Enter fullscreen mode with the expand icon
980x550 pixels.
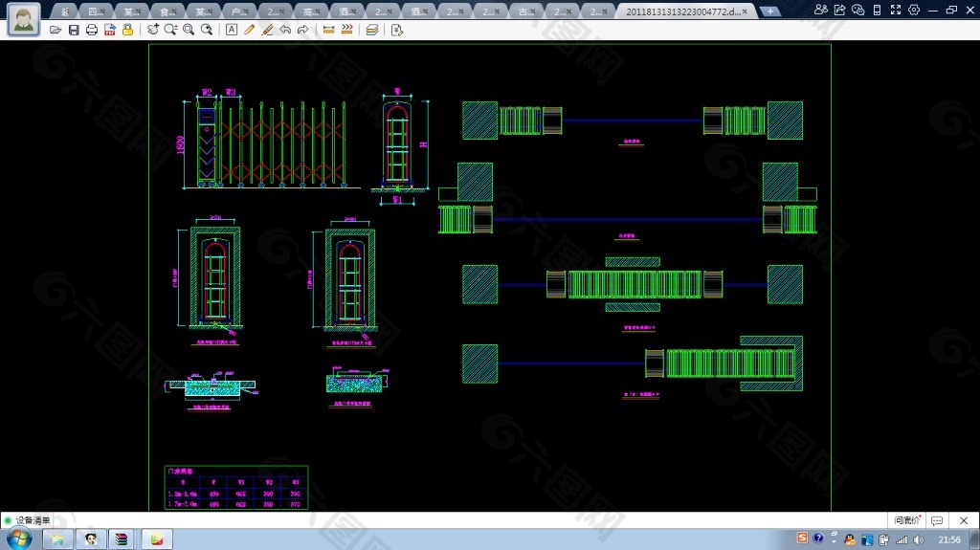coord(896,10)
